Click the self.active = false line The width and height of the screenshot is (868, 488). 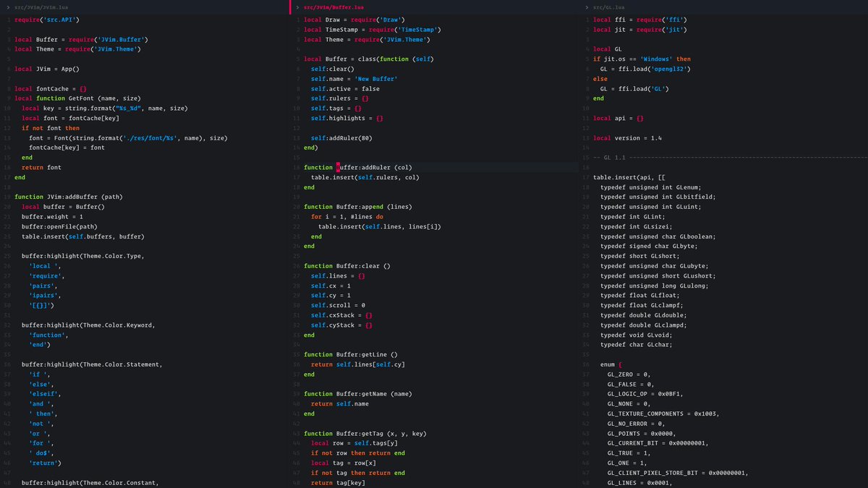click(x=345, y=88)
